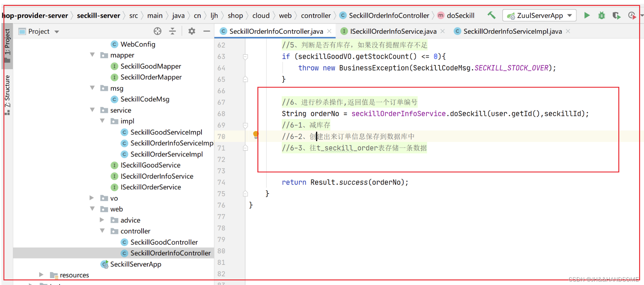Collapse the web folder
644x285 pixels.
pos(92,209)
